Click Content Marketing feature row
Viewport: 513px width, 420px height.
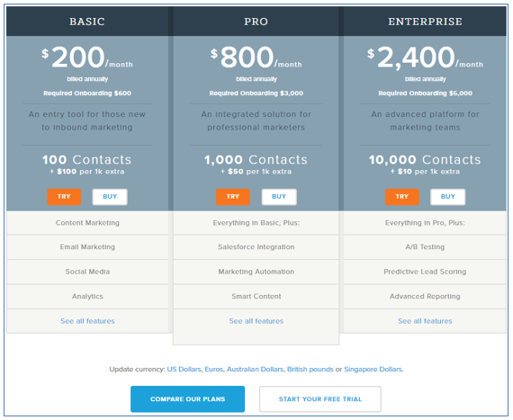[x=87, y=223]
